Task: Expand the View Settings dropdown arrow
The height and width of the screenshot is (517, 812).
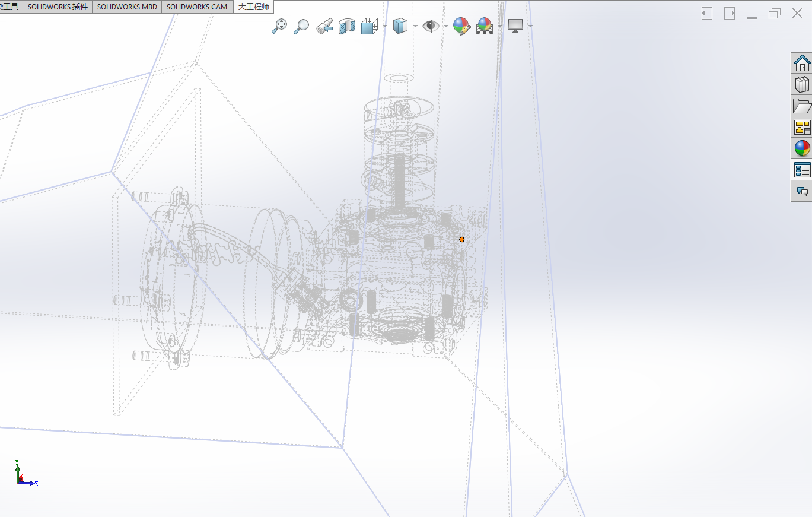Action: (530, 26)
